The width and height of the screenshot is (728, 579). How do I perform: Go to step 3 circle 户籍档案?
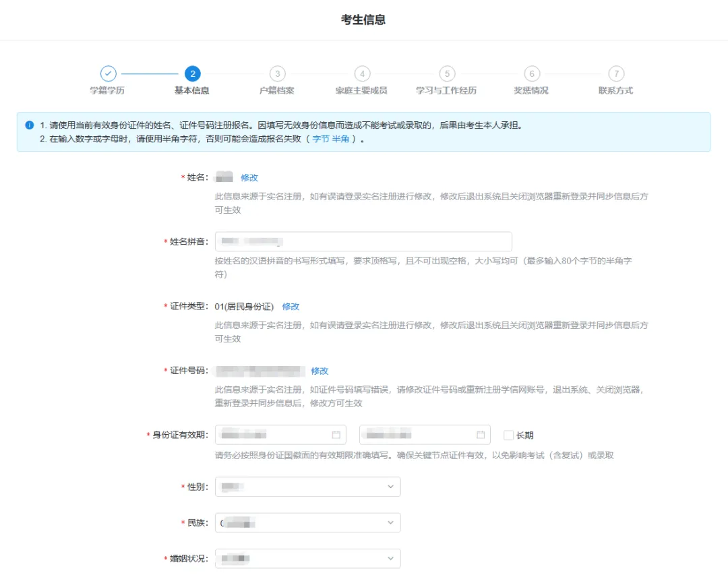coord(277,73)
